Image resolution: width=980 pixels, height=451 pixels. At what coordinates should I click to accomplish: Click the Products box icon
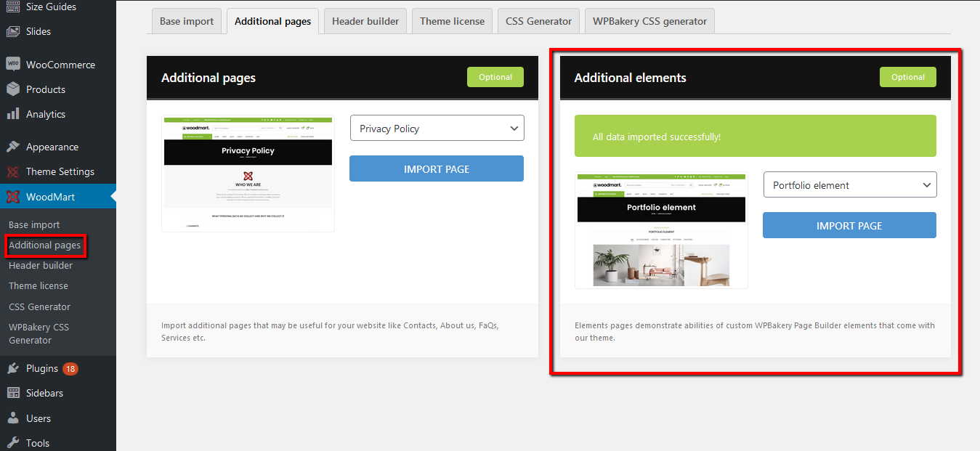point(13,89)
